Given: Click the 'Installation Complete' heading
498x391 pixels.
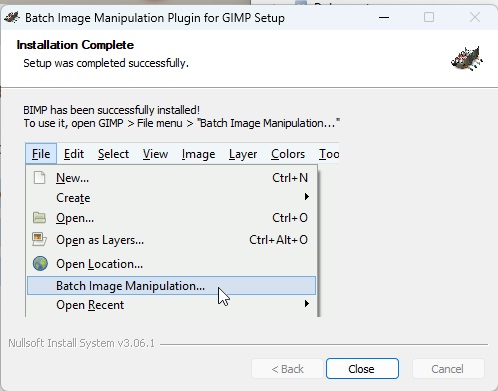Looking at the screenshot, I should [x=75, y=45].
